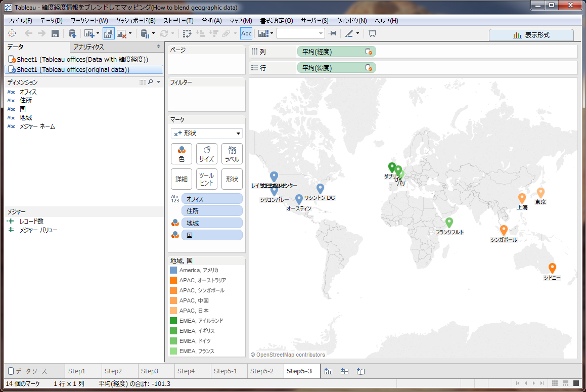Open the ダッシュボード(B) menu
The image size is (586, 392).
pos(136,21)
